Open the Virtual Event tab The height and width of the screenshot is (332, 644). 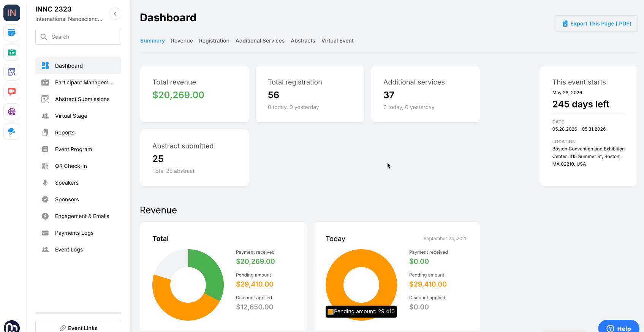click(x=337, y=41)
